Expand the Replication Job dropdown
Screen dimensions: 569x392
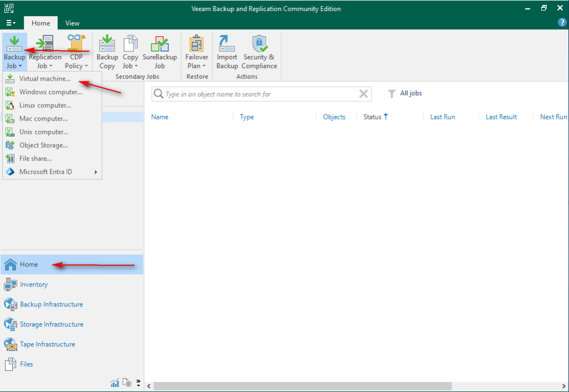(x=45, y=61)
